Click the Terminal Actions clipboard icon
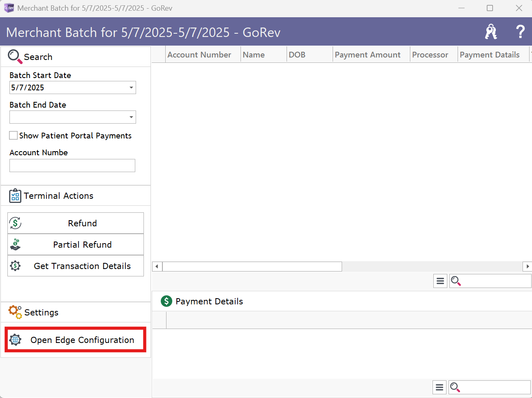 [15, 196]
